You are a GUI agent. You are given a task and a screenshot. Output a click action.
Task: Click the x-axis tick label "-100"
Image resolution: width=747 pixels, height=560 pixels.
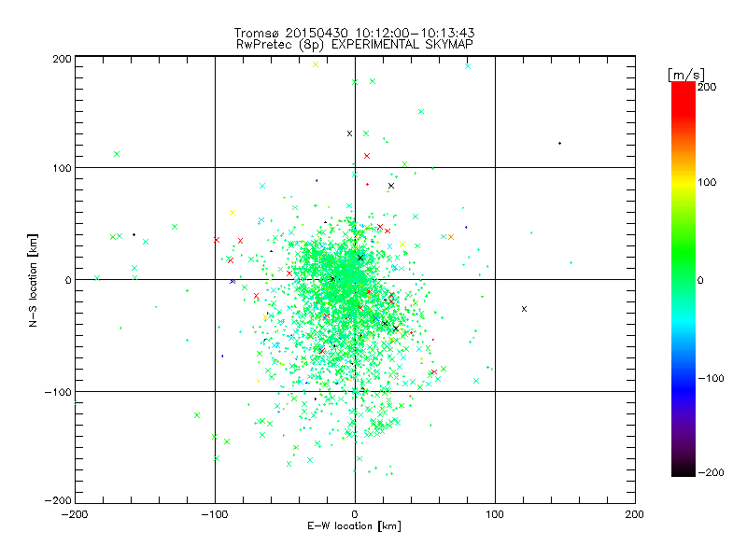[x=215, y=514]
